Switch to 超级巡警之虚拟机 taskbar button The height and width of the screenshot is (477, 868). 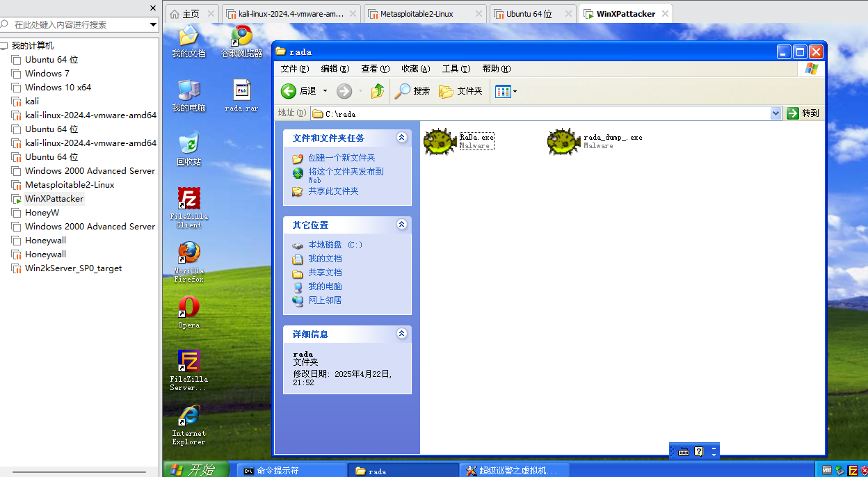(x=515, y=471)
